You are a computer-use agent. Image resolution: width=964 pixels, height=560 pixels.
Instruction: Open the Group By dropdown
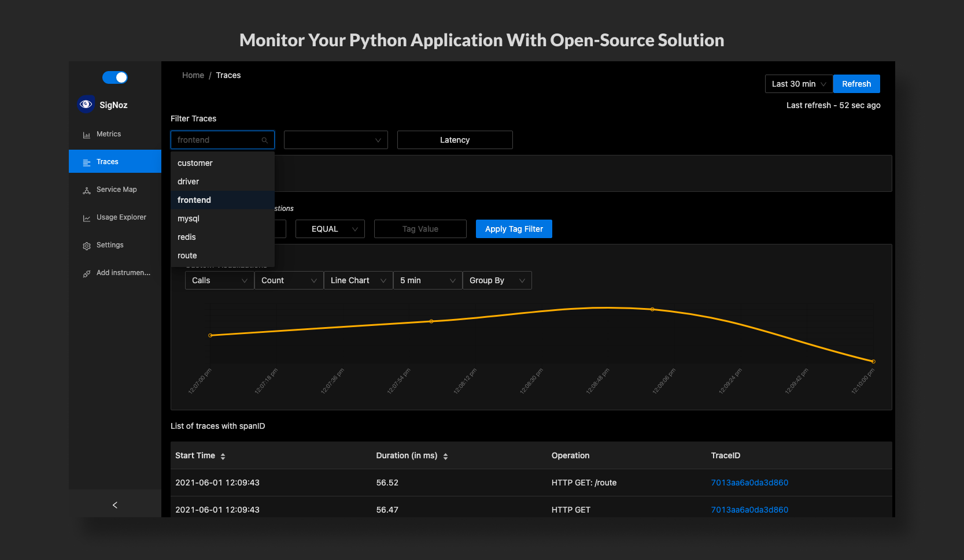click(497, 280)
